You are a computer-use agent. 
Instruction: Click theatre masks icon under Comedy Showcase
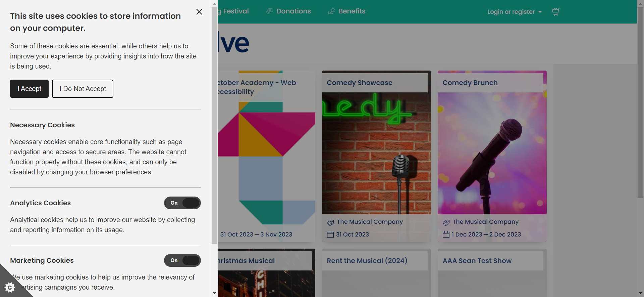[330, 222]
